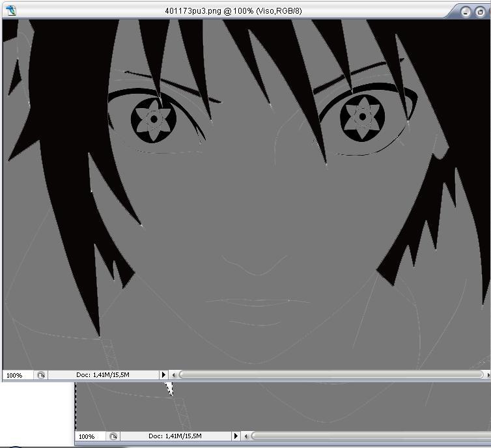The image size is (491, 448).
Task: Maximize the 401173pu3.png document window
Action: (x=479, y=11)
